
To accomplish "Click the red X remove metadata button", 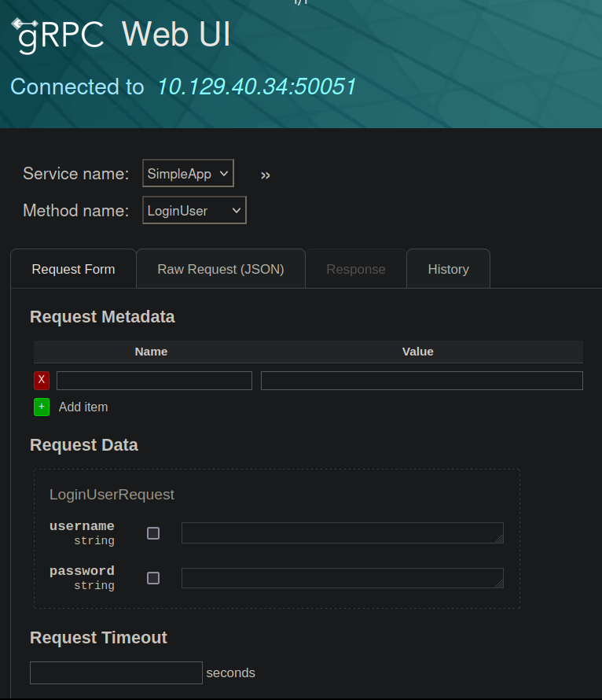I will 42,381.
